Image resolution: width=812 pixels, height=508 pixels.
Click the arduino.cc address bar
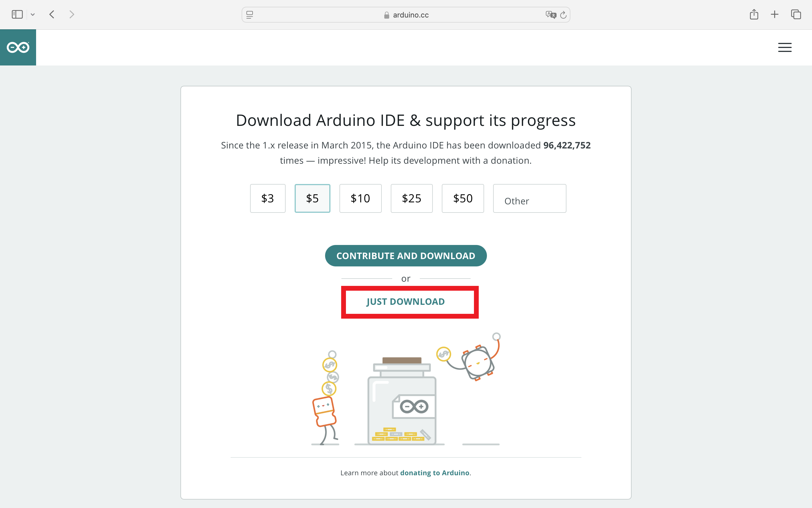point(406,15)
